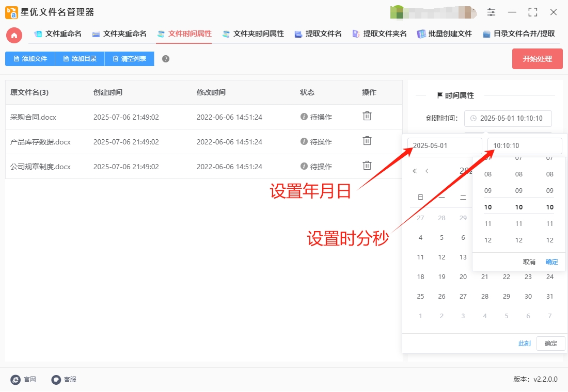568x392 pixels.
Task: Select the 文件时间属性 tab
Action: point(184,34)
